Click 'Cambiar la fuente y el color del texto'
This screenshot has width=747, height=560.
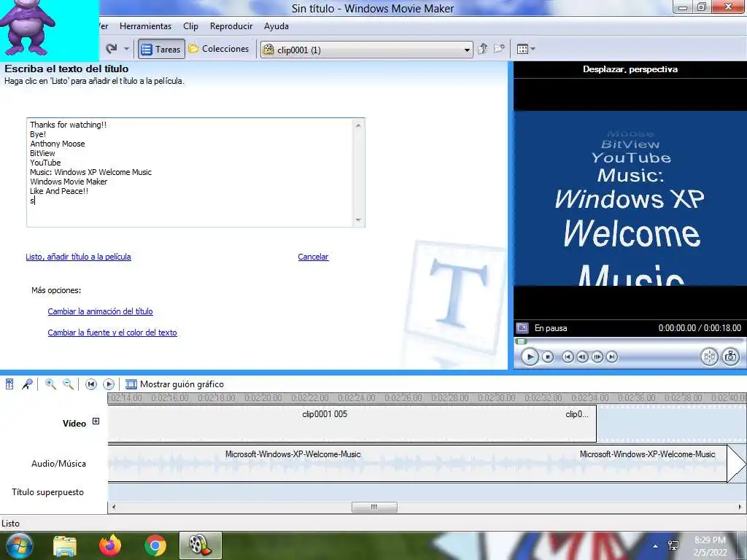pyautogui.click(x=112, y=332)
